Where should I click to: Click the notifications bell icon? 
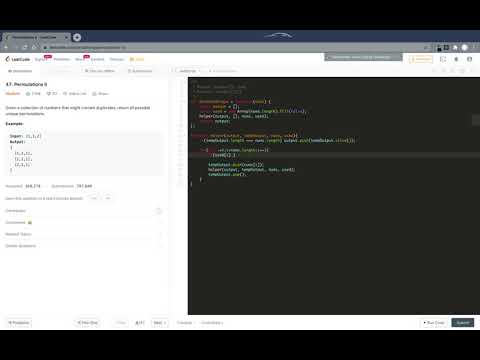point(456,59)
